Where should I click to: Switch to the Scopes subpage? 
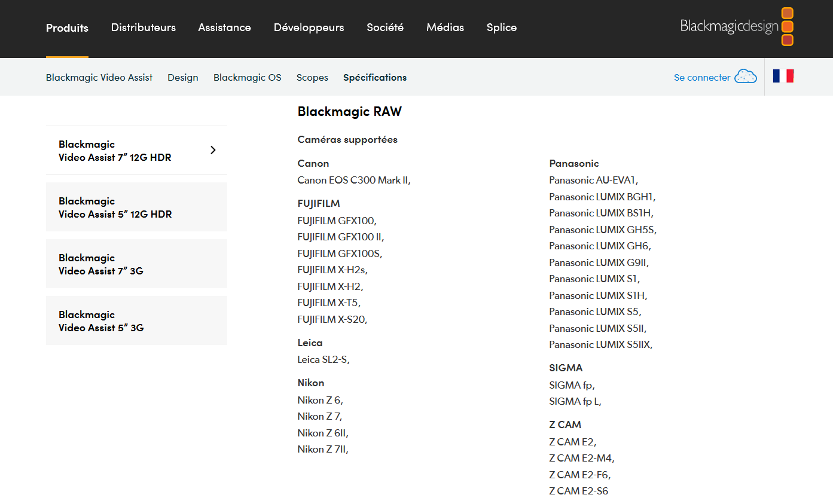coord(312,77)
